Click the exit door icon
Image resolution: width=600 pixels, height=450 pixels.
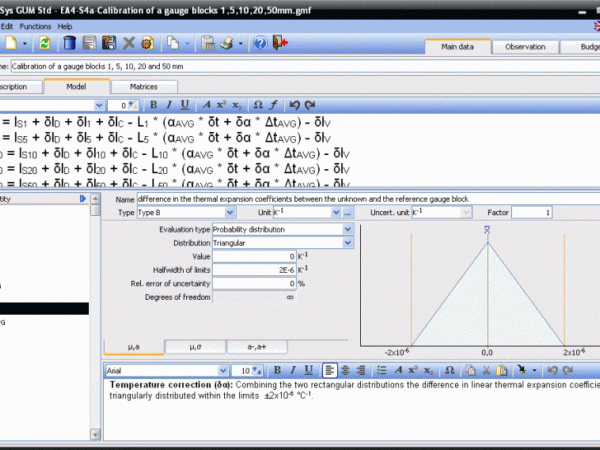point(278,44)
